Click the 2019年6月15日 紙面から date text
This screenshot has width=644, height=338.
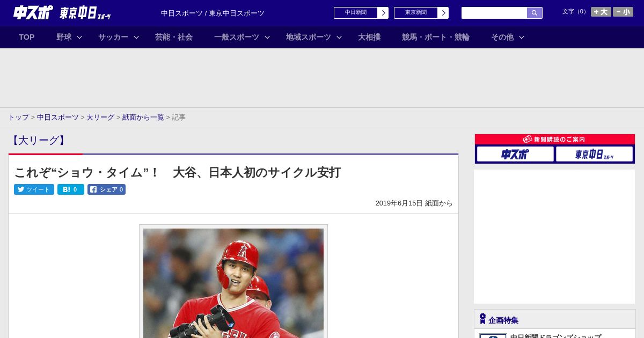coord(414,203)
